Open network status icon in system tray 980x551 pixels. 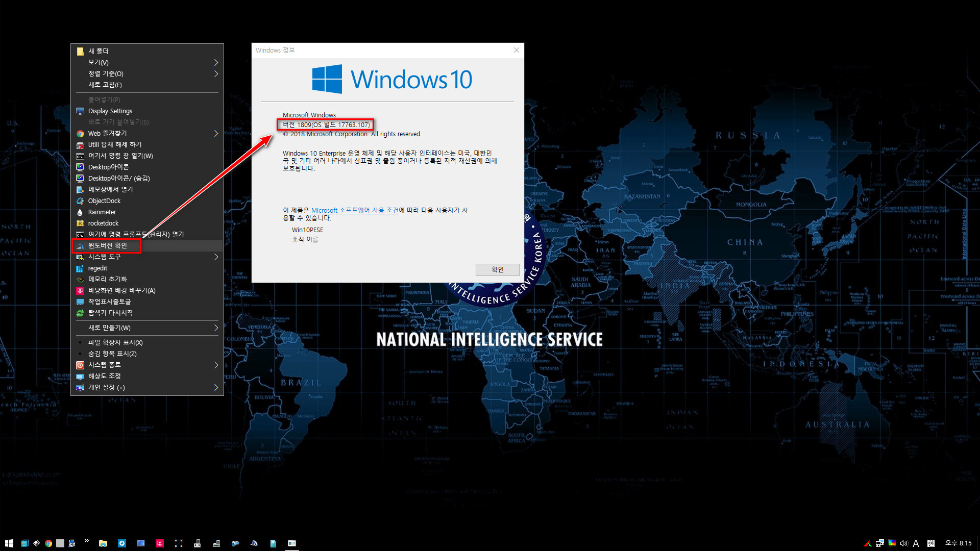coord(880,543)
